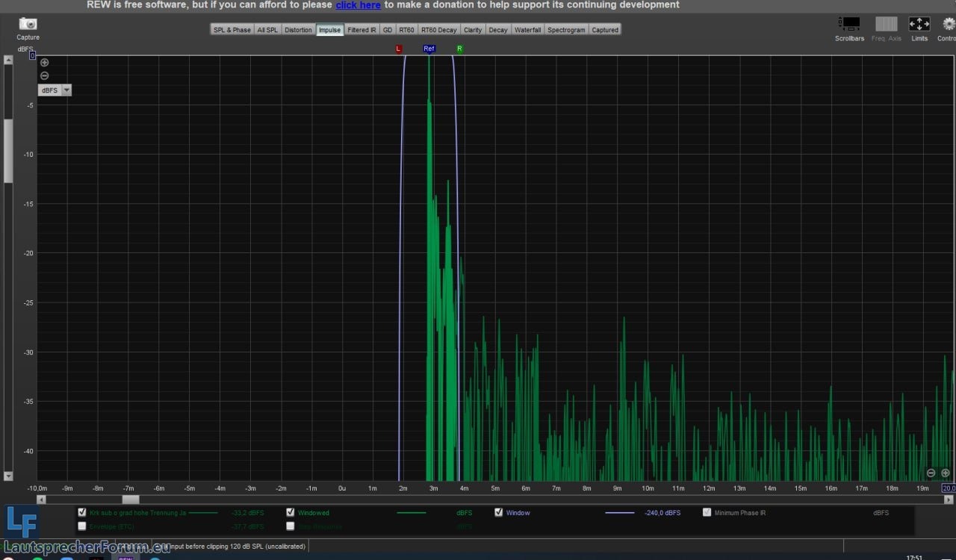Viewport: 956px width, 560px height.
Task: Open the graph Limits icon
Action: 919,24
